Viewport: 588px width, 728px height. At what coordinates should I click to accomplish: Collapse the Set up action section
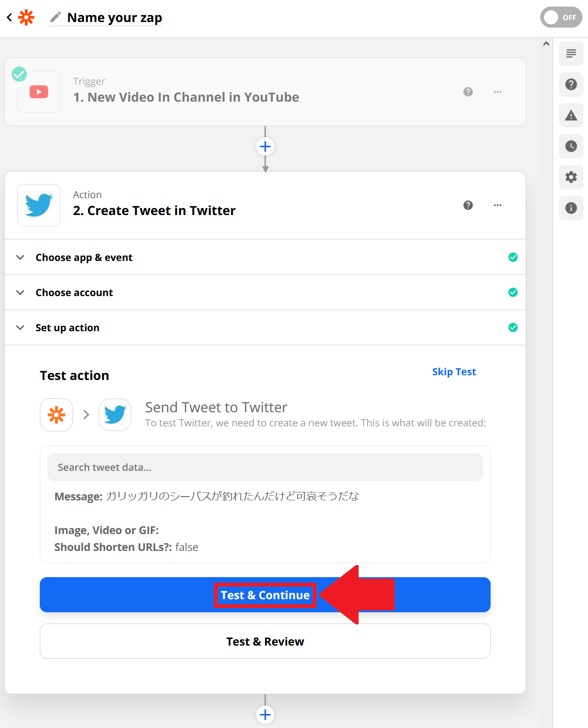[20, 327]
